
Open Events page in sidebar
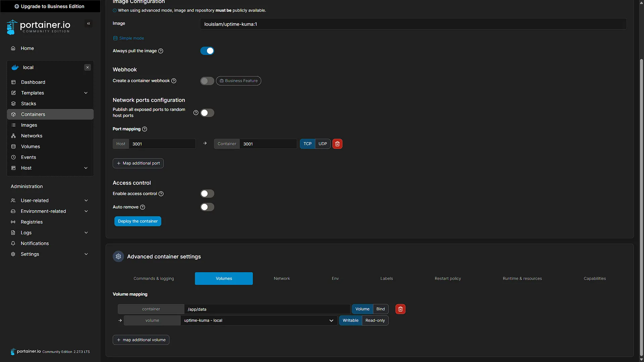click(50, 157)
